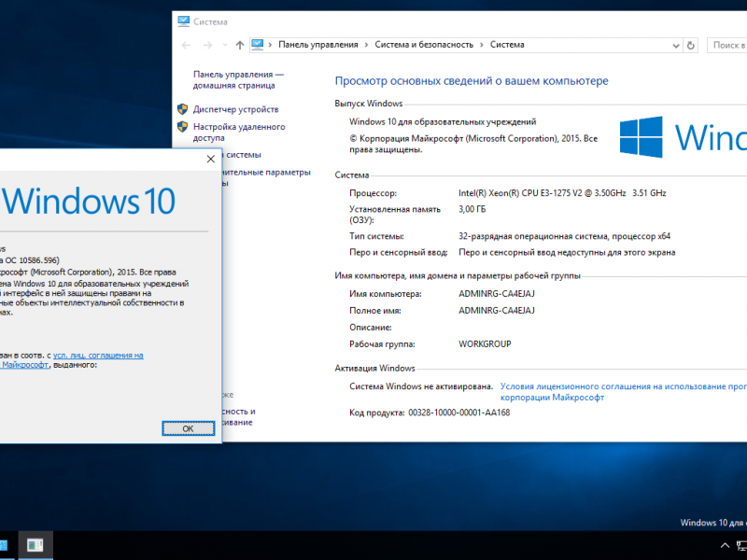Open the recent locations dropdown arrow
747x560 pixels.
[x=225, y=45]
